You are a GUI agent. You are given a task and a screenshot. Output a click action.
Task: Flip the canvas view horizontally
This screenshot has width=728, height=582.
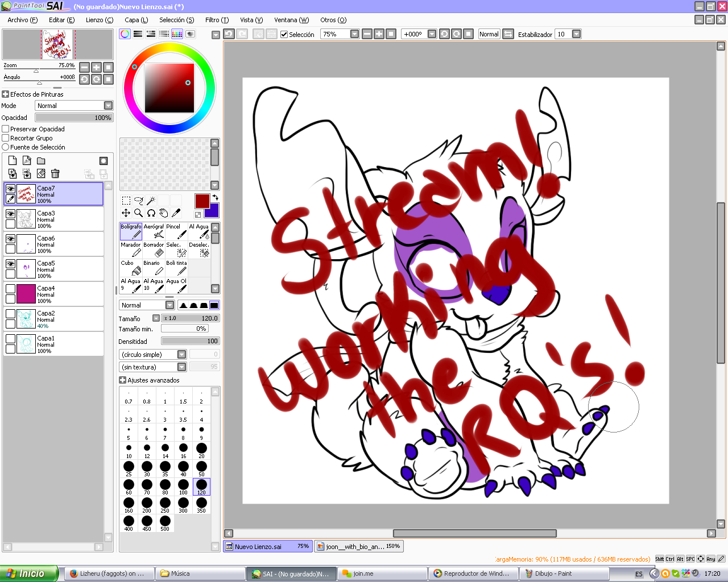point(508,34)
